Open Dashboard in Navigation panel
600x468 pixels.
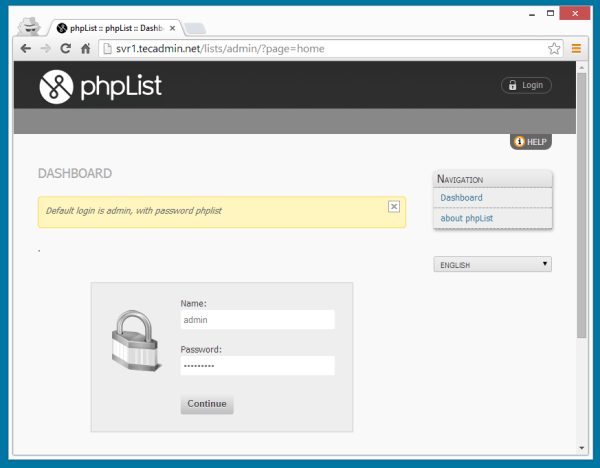[x=462, y=198]
